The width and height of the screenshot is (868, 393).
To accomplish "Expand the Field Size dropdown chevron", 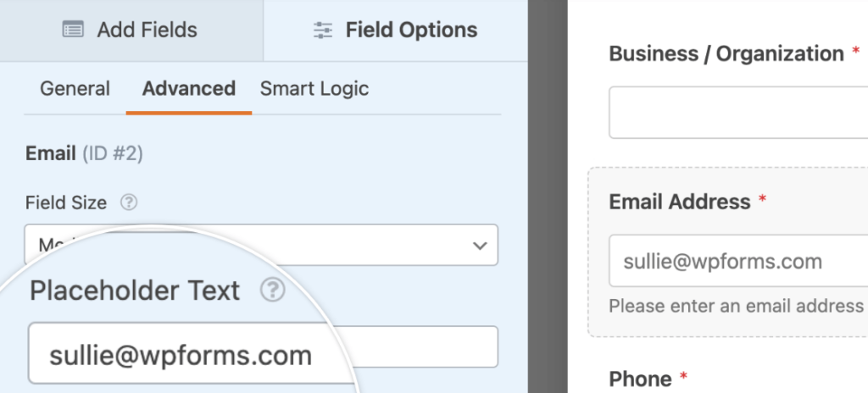I will [480, 246].
